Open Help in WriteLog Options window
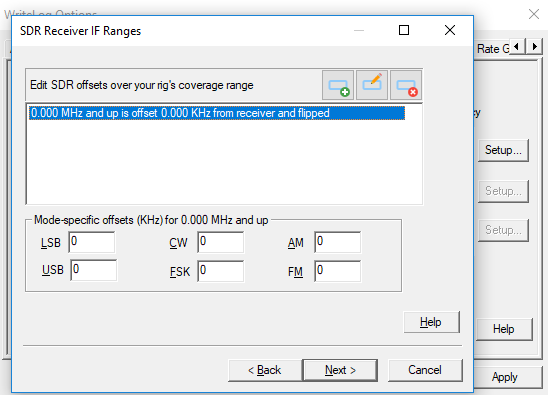 pyautogui.click(x=504, y=329)
